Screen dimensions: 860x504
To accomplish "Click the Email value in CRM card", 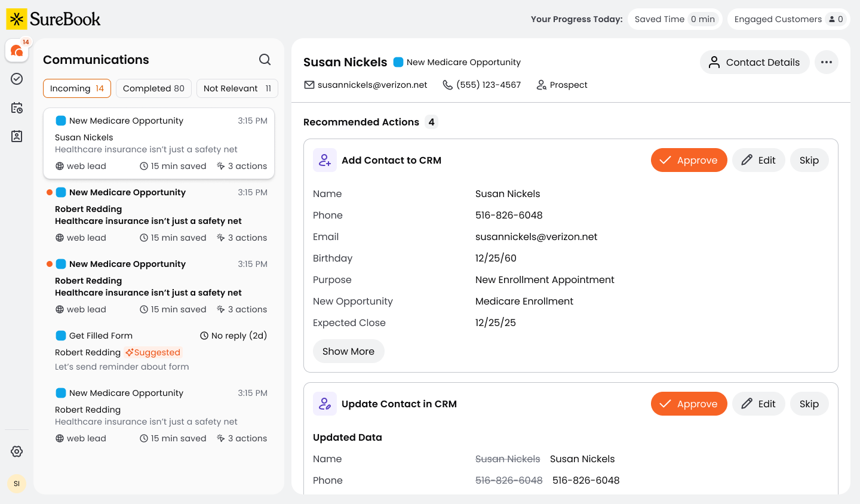I will pos(536,236).
